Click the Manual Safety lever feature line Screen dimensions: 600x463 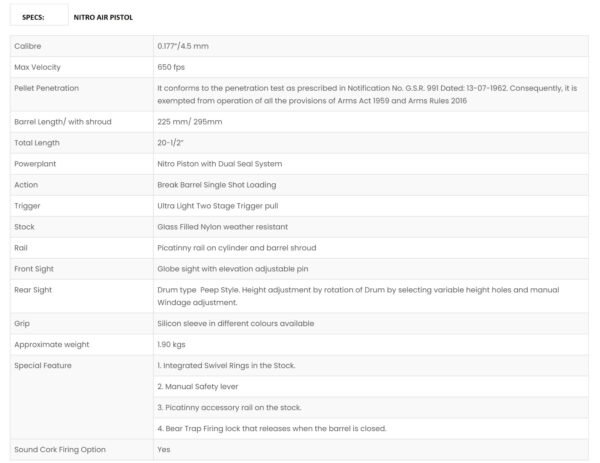198,386
